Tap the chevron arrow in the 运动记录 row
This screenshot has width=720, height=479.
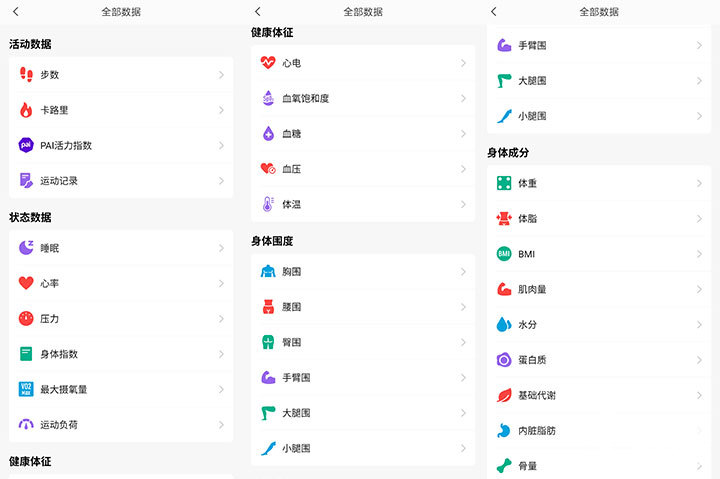pos(220,181)
